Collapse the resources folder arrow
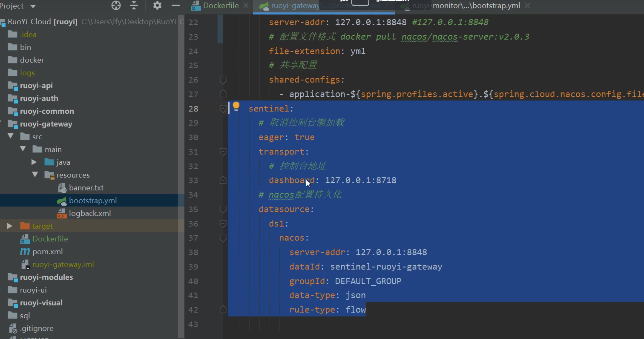 [35, 175]
